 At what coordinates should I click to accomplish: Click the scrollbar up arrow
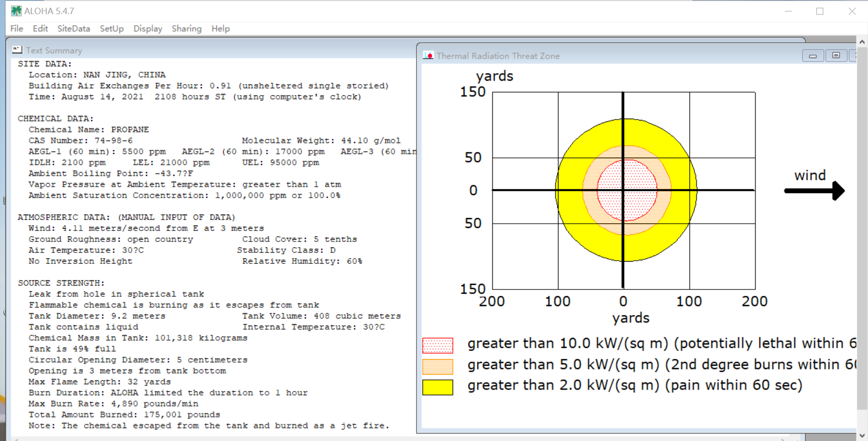pyautogui.click(x=862, y=42)
